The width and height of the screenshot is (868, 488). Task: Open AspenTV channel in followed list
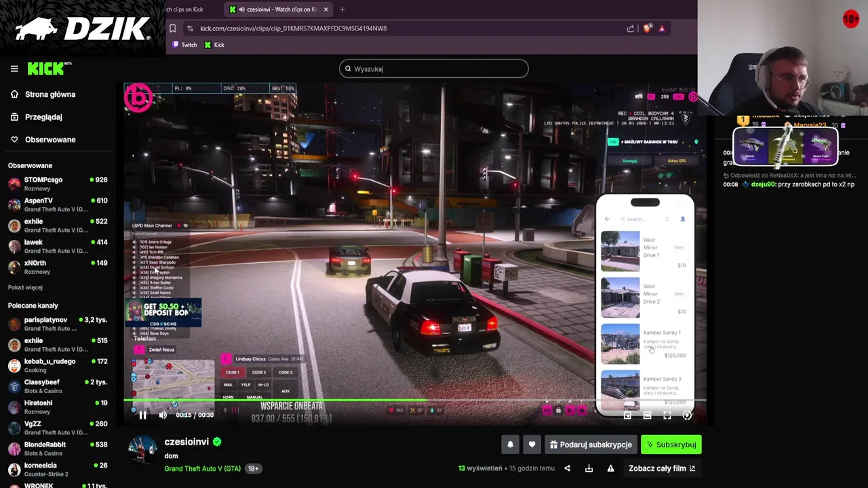[x=58, y=205]
